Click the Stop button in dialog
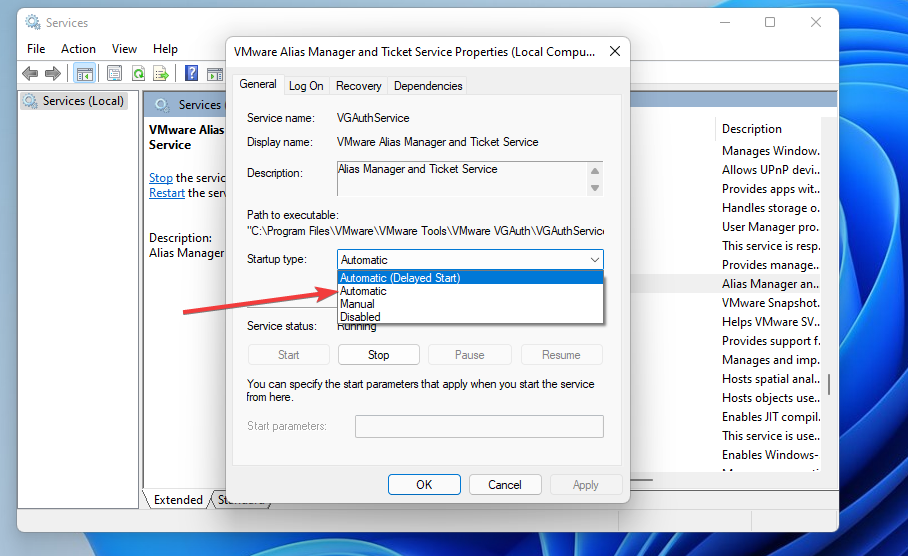This screenshot has height=556, width=908. pos(379,355)
